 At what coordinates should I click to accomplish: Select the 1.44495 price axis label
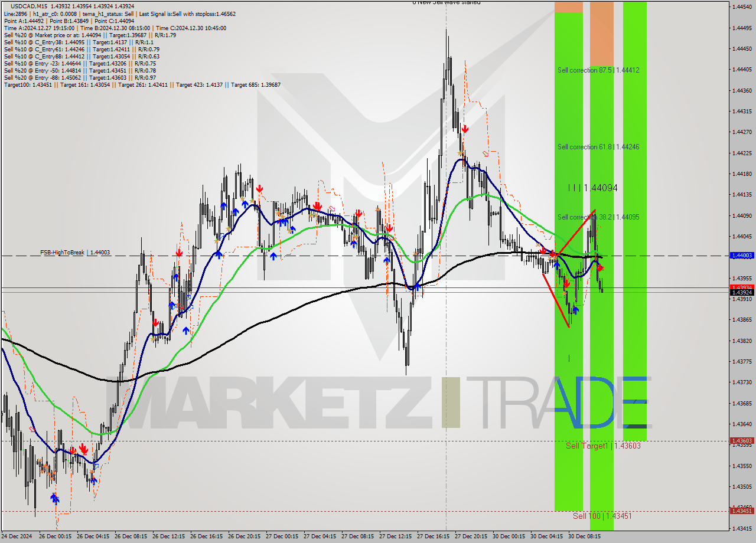tap(742, 28)
